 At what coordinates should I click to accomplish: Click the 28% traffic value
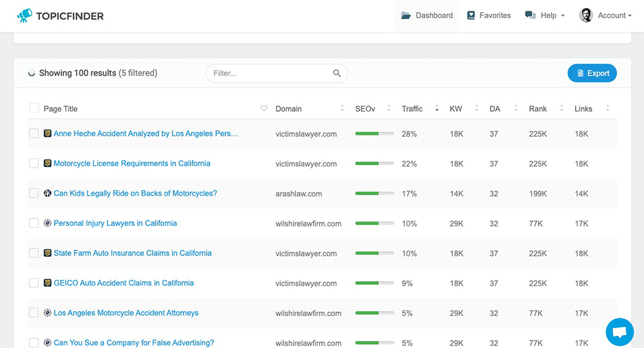pyautogui.click(x=409, y=134)
